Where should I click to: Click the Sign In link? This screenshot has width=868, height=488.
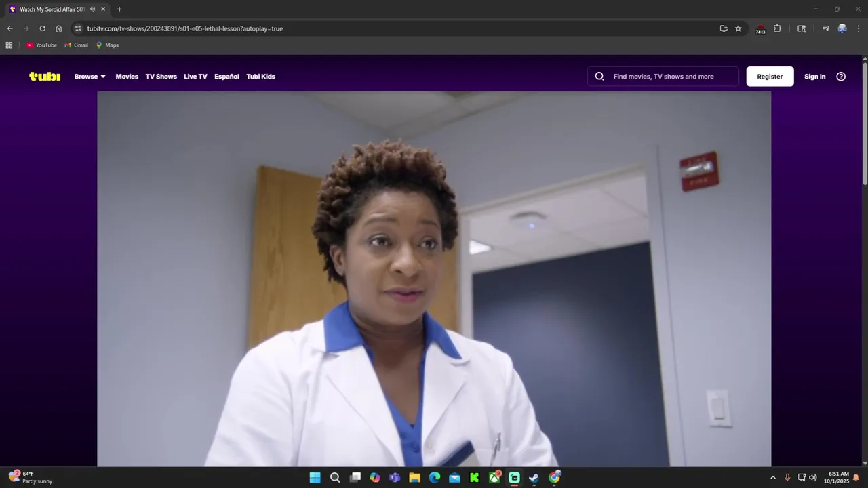pyautogui.click(x=814, y=77)
